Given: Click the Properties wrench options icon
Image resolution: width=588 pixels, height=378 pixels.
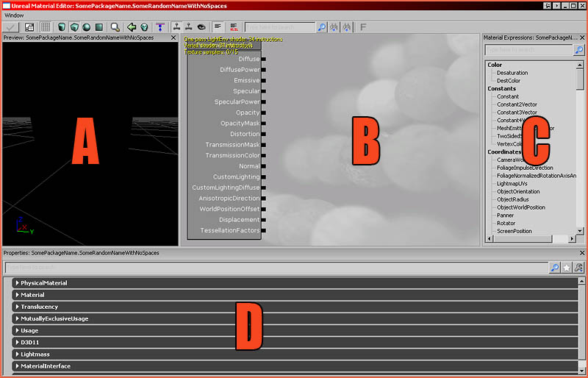Looking at the screenshot, I should tap(579, 267).
